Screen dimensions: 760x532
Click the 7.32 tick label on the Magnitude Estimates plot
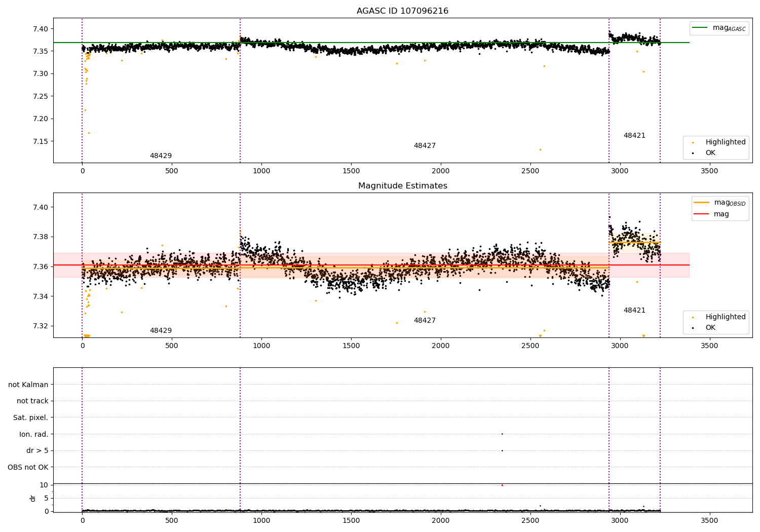pyautogui.click(x=40, y=326)
